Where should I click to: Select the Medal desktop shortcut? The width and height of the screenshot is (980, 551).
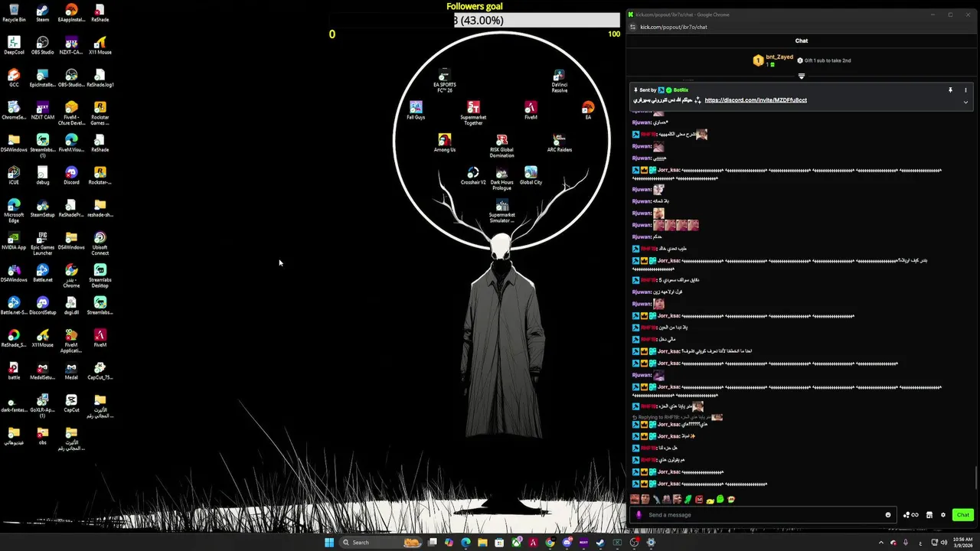pyautogui.click(x=71, y=371)
